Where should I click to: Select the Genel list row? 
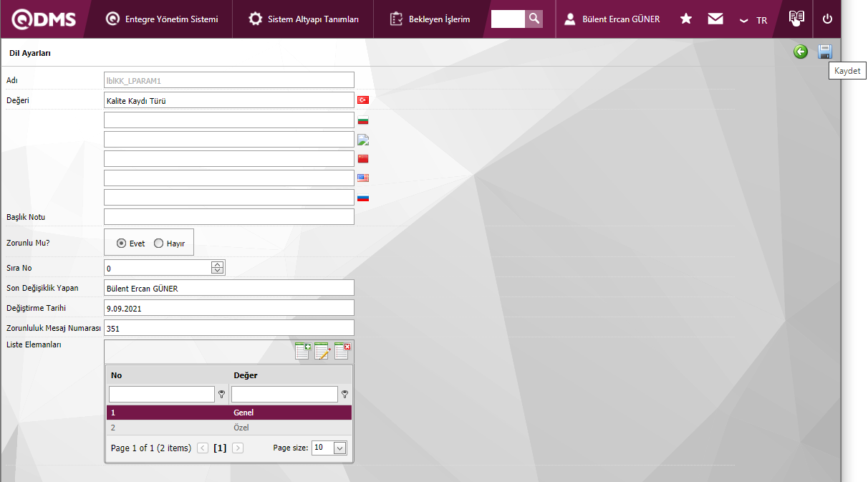[x=229, y=413]
